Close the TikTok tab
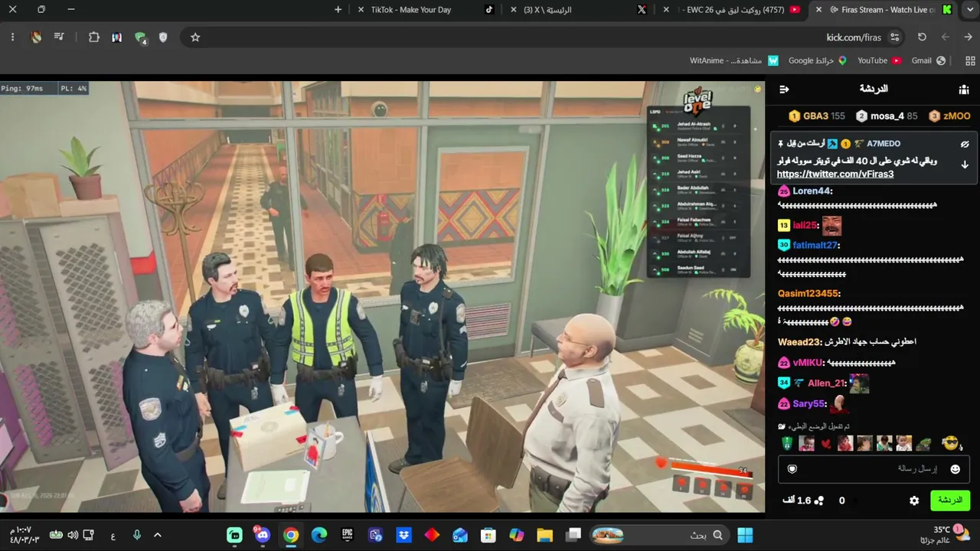 coord(361,9)
